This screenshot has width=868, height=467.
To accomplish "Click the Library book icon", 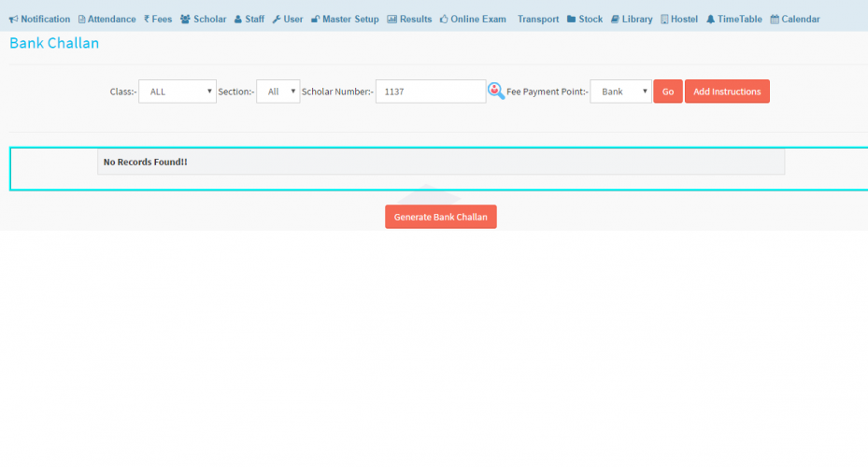I will (615, 20).
